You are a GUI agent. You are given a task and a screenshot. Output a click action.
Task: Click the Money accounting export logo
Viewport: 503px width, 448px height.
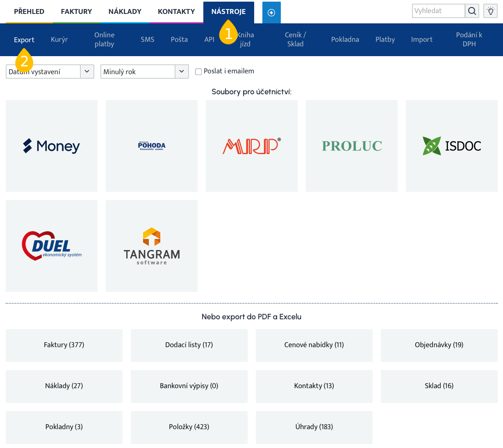(x=52, y=146)
